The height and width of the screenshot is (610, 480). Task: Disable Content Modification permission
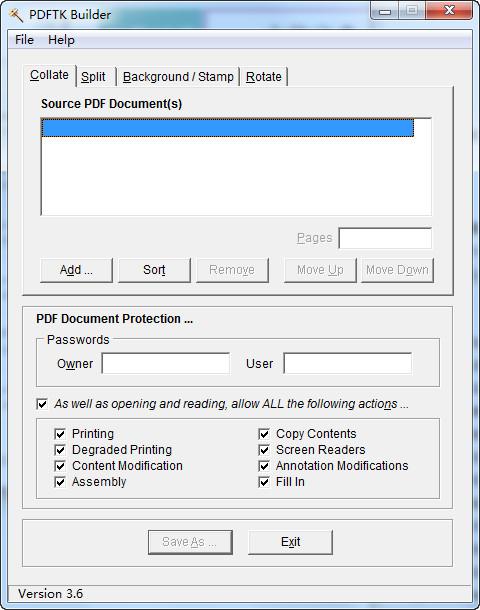coord(60,466)
